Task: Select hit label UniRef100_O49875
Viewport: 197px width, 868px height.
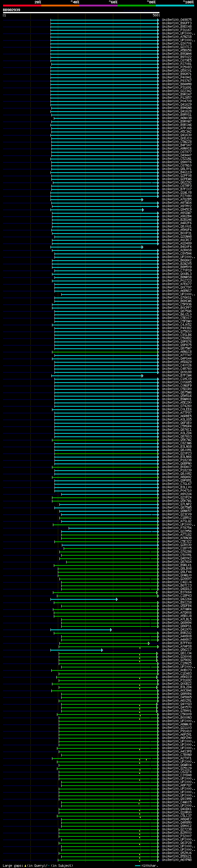Action: (x=176, y=20)
